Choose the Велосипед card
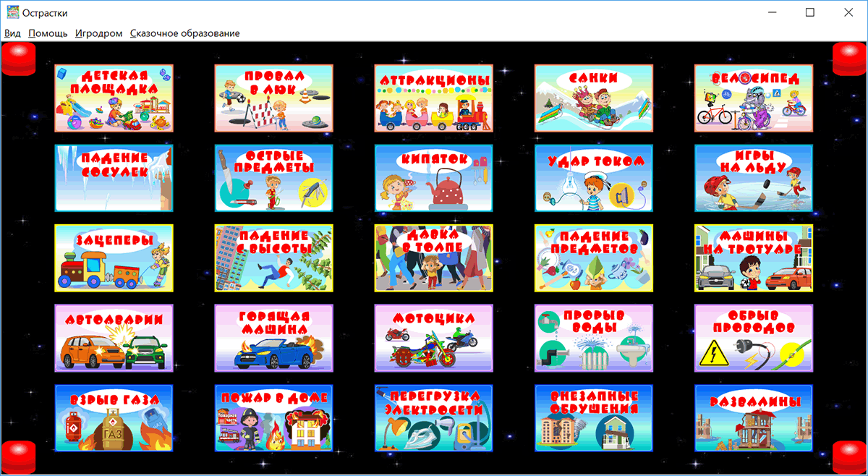Viewport: 868px width, 476px height. pyautogui.click(x=753, y=98)
